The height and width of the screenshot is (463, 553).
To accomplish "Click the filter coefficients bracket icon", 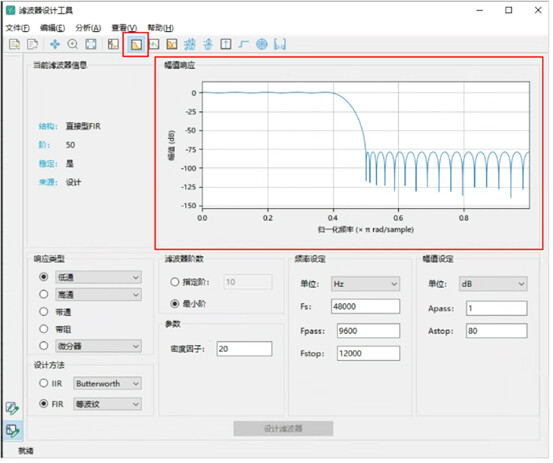I will [x=280, y=44].
